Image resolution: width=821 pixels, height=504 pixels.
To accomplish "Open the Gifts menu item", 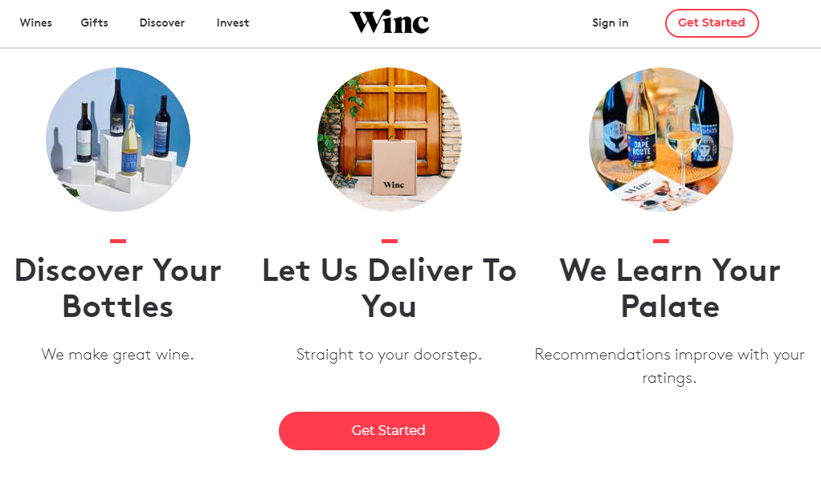I will [x=94, y=23].
